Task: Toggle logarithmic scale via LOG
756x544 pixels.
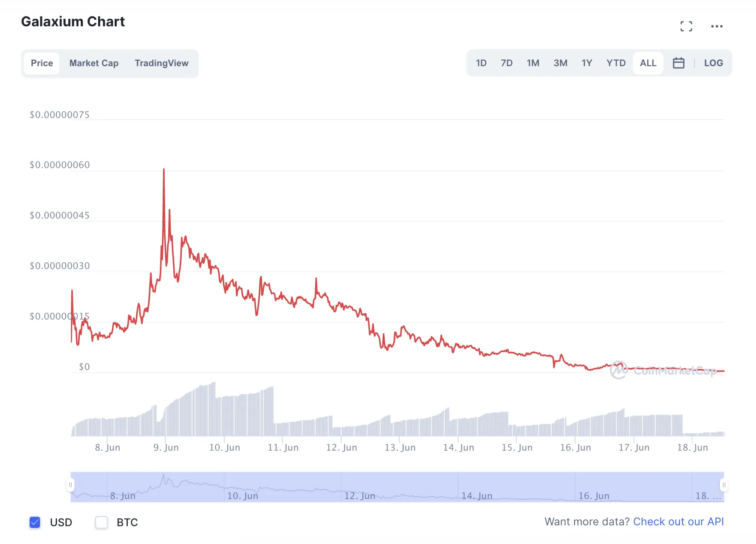Action: [713, 63]
